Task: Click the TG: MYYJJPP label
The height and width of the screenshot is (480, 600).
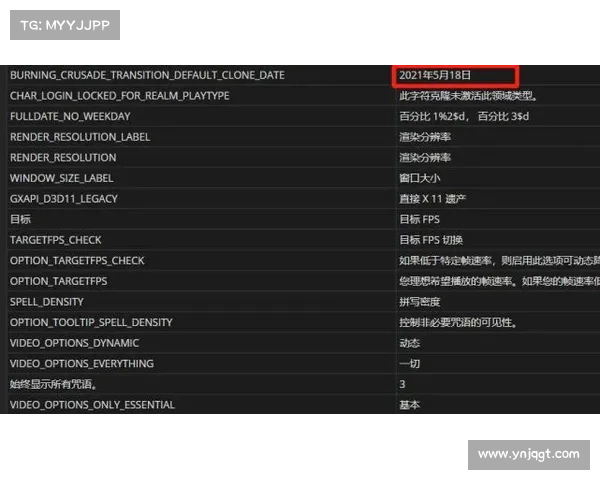Action: click(x=64, y=24)
